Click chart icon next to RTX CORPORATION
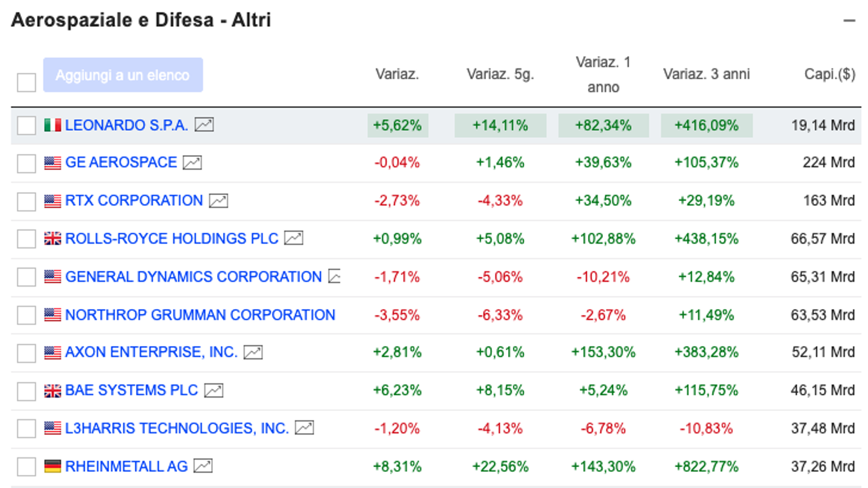The width and height of the screenshot is (868, 488). 218,201
